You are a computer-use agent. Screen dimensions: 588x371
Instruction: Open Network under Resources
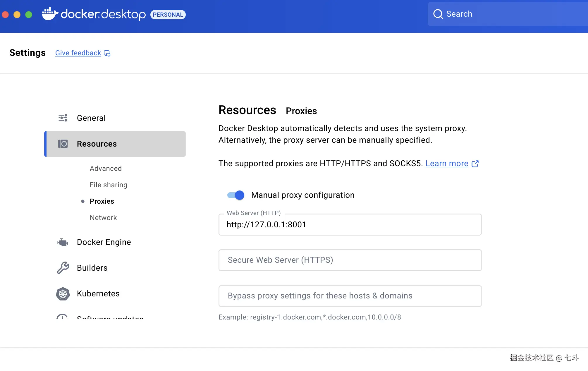(x=103, y=218)
